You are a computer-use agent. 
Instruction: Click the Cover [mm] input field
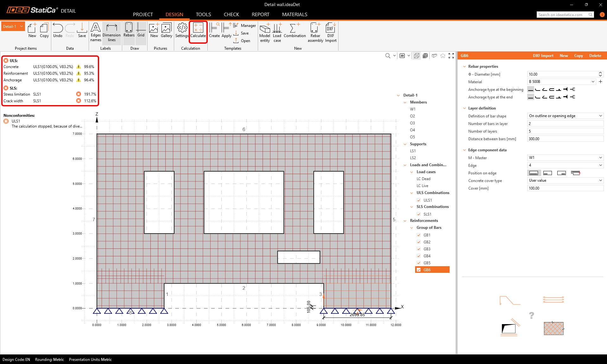tap(565, 188)
